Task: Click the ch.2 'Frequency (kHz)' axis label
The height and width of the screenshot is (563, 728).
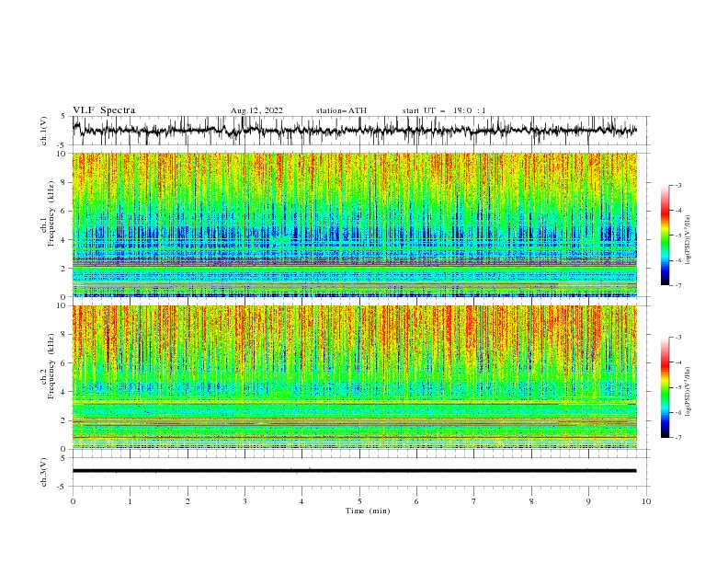Action: [51, 365]
